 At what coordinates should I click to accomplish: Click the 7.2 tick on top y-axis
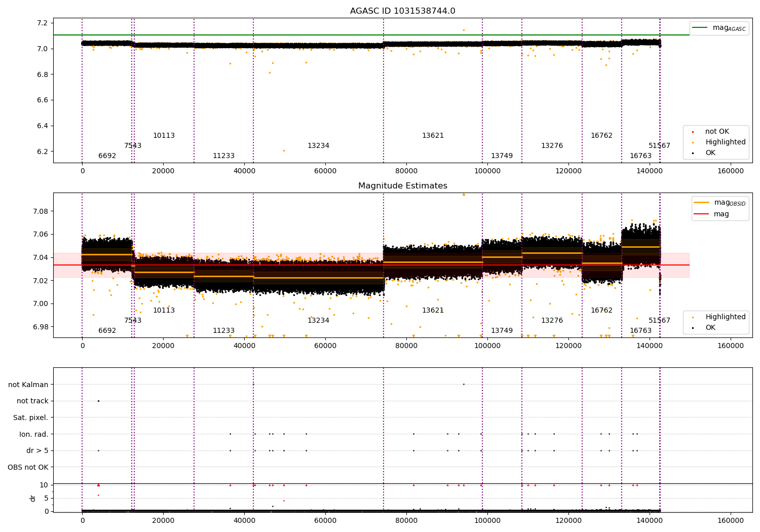coord(43,23)
